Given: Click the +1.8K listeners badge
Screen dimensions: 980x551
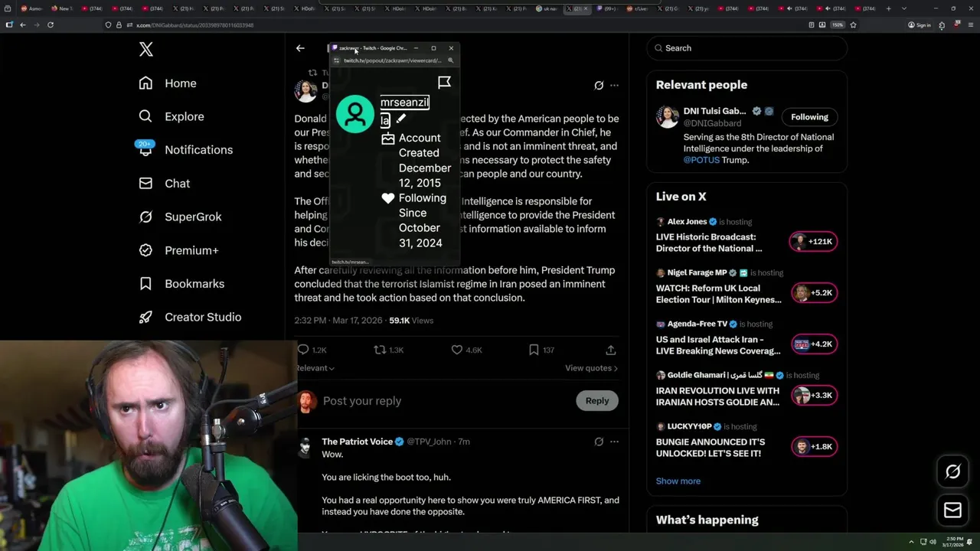Looking at the screenshot, I should tap(813, 447).
